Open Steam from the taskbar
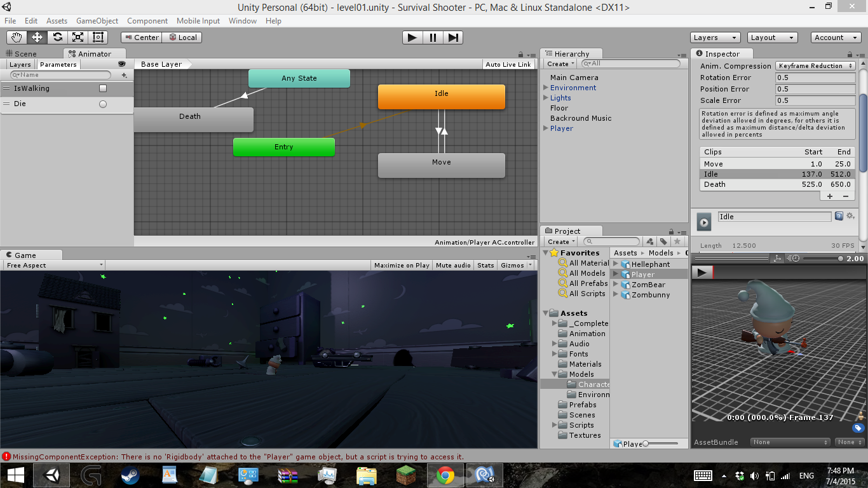Image resolution: width=868 pixels, height=488 pixels. 131,475
